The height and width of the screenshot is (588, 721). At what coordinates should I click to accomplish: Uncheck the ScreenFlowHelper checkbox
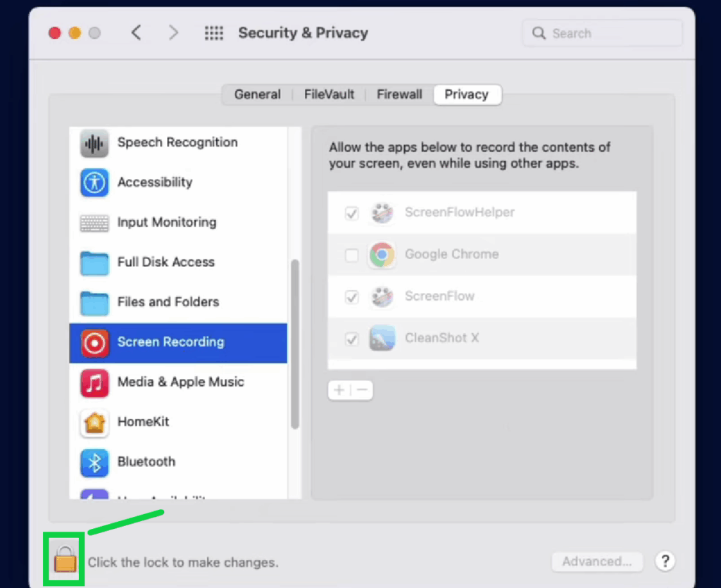click(351, 213)
